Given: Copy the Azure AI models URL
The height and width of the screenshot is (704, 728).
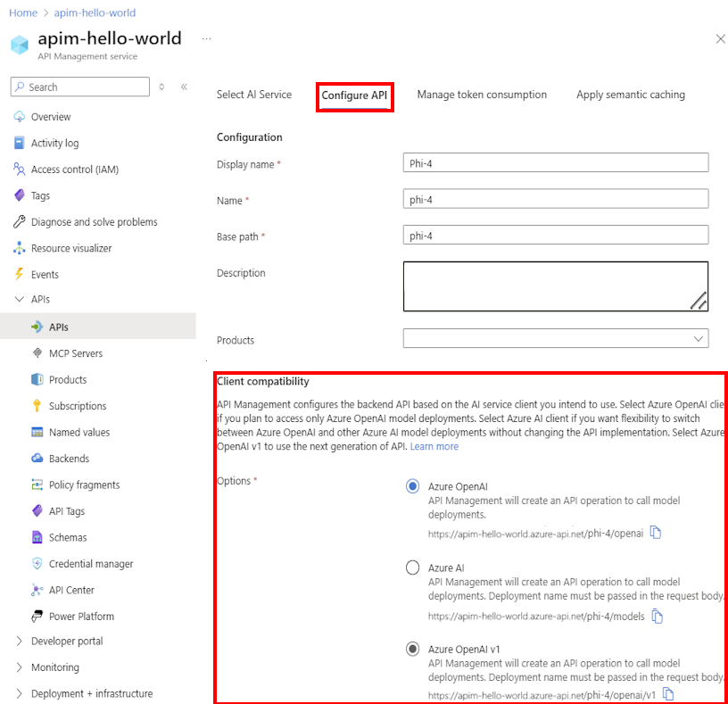Looking at the screenshot, I should tap(657, 616).
